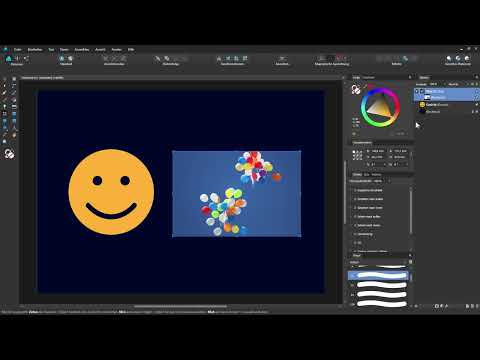Screen dimensions: 480x360
Task: Open the color panel options menu
Action: pyautogui.click(x=410, y=77)
